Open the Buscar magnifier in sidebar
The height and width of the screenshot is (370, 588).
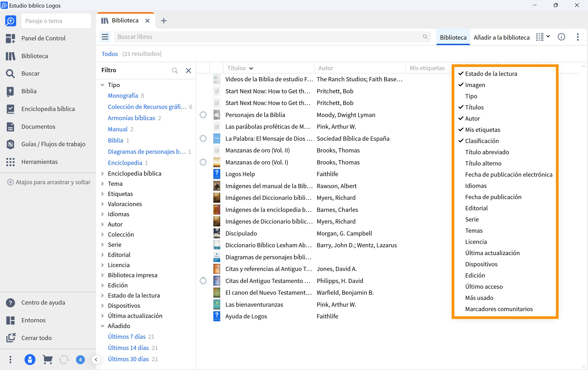point(10,74)
